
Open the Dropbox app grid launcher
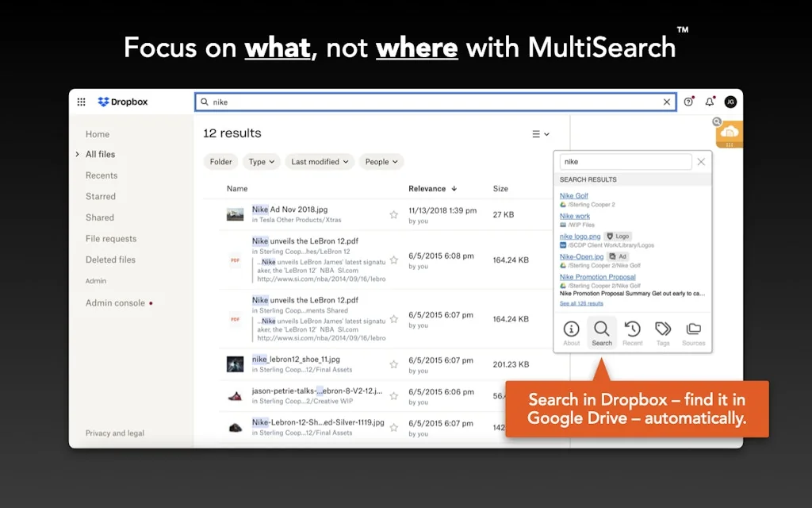[81, 102]
